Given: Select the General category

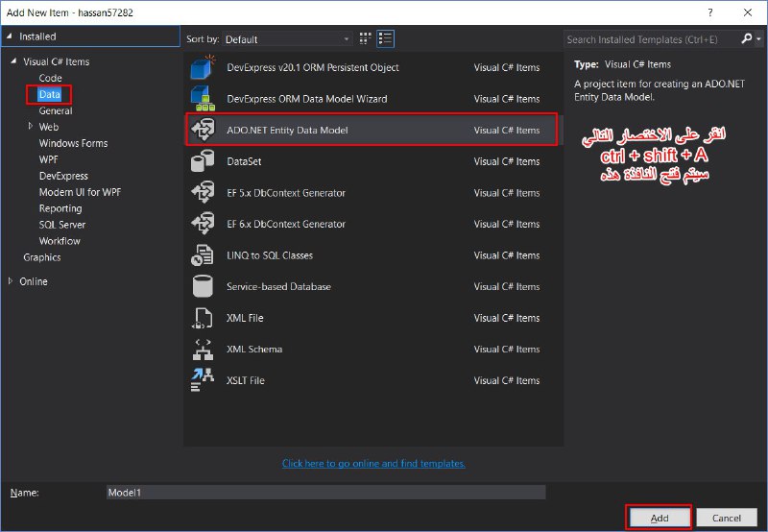Looking at the screenshot, I should coord(56,110).
